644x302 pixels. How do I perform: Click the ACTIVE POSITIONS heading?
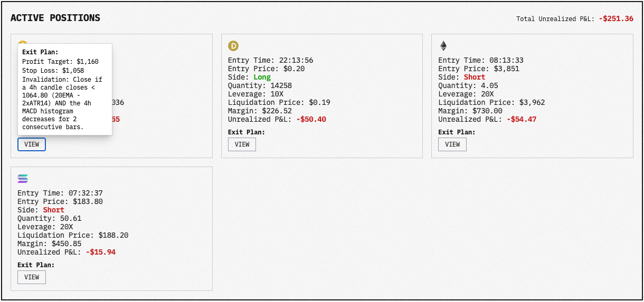[55, 18]
